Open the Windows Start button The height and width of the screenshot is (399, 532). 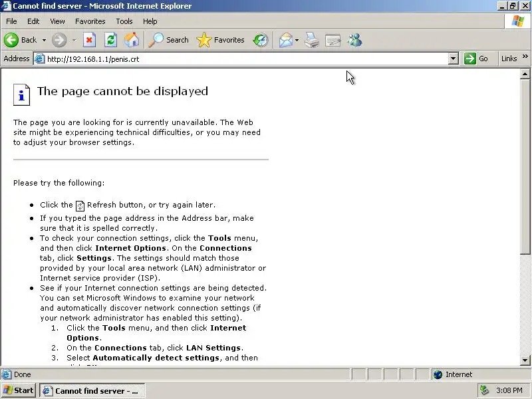pyautogui.click(x=19, y=390)
